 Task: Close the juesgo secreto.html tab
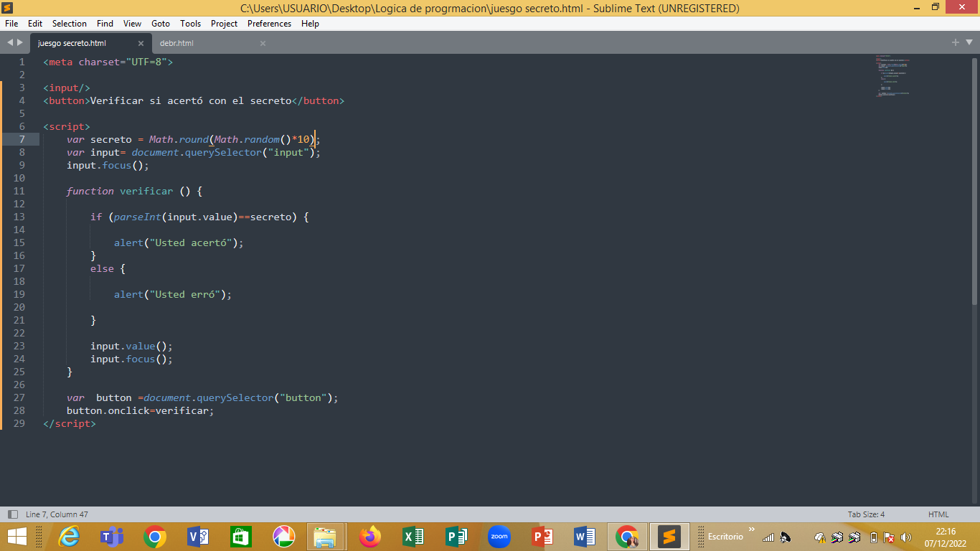point(141,43)
